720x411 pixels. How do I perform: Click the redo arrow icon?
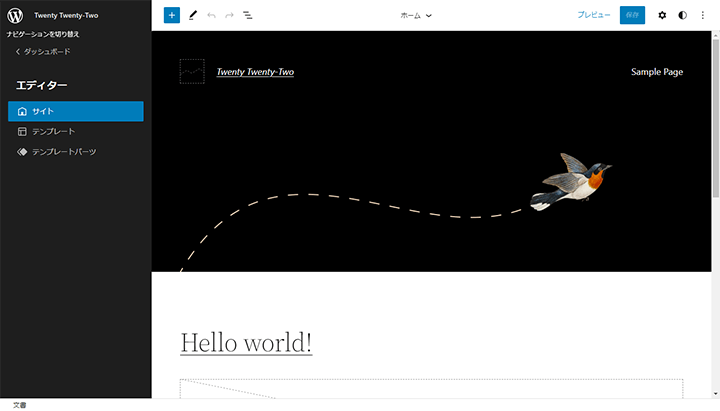229,15
